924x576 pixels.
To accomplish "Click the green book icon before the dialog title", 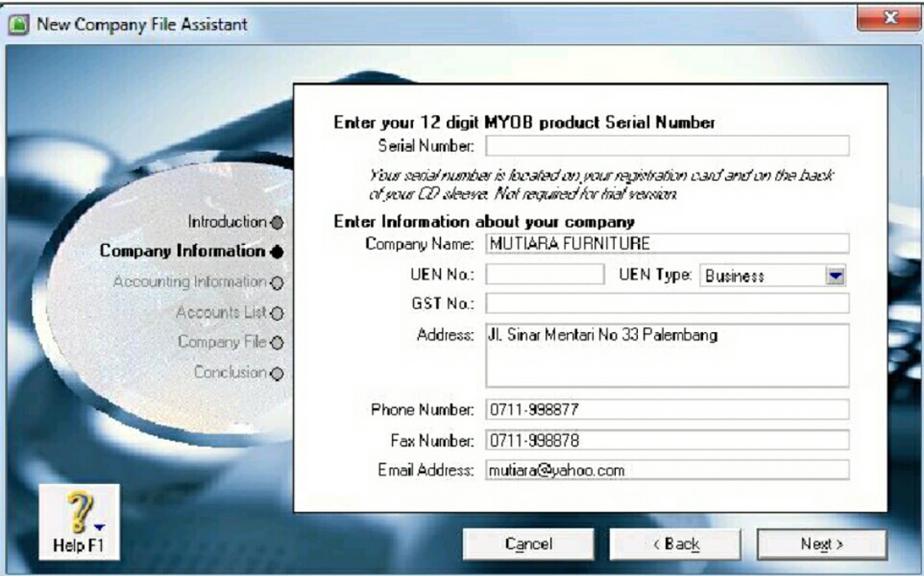I will (18, 25).
